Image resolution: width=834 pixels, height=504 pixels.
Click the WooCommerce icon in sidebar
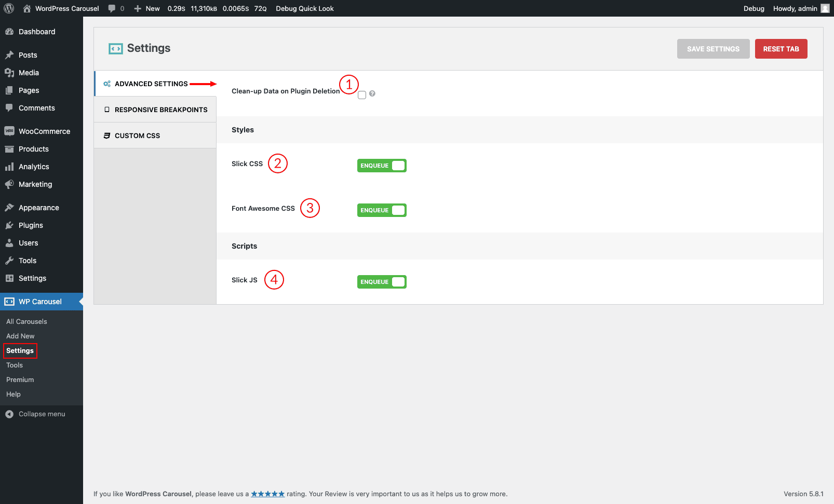coord(9,131)
